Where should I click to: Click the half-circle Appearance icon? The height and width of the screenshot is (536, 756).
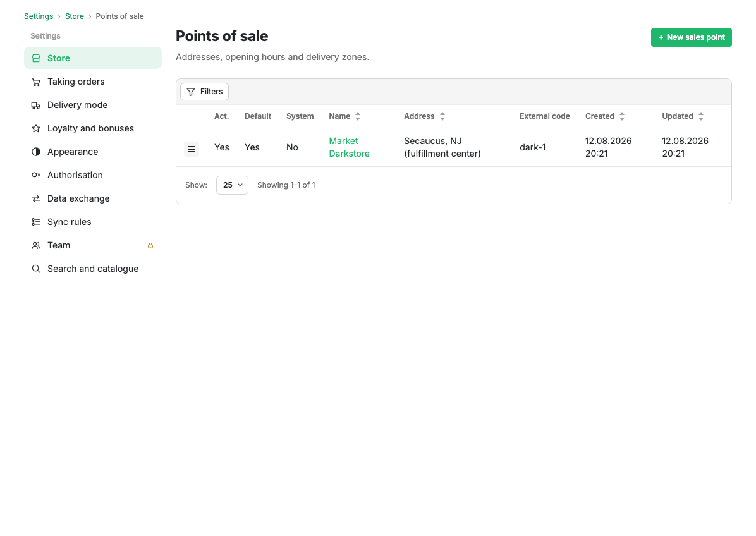point(36,152)
